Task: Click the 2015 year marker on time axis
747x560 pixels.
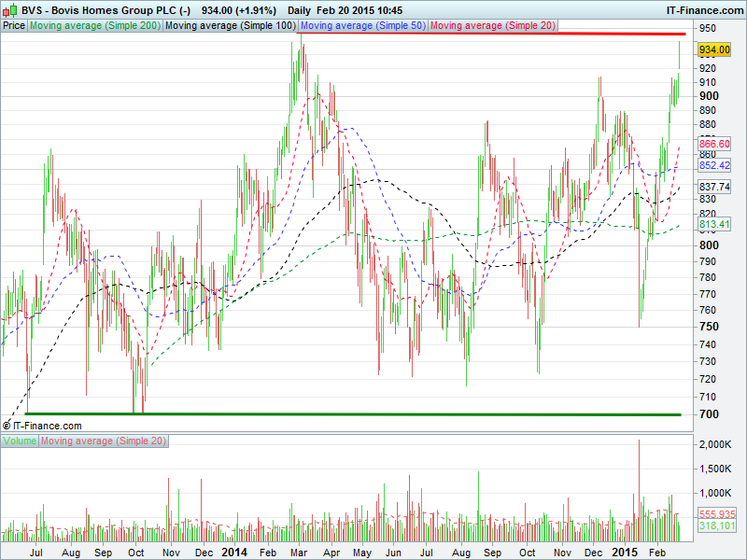Action: pos(624,552)
